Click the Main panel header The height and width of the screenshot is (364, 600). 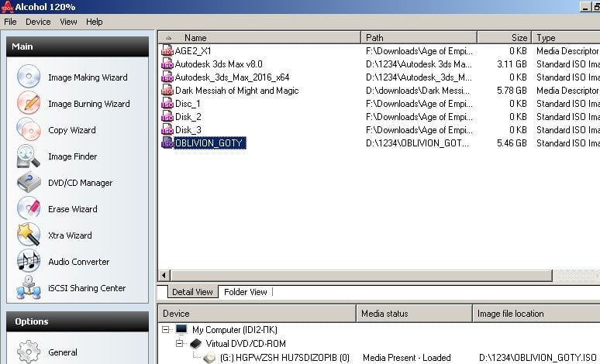click(78, 46)
